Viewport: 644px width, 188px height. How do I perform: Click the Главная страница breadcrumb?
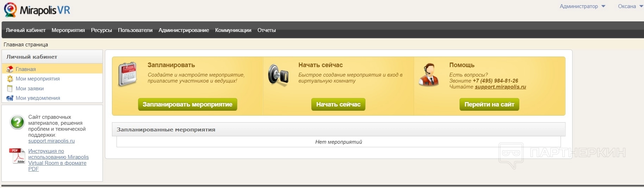click(26, 45)
